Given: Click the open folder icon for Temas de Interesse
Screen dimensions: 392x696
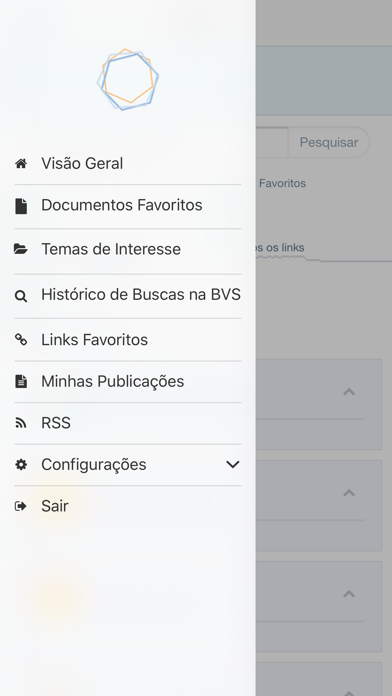Looking at the screenshot, I should (x=21, y=249).
